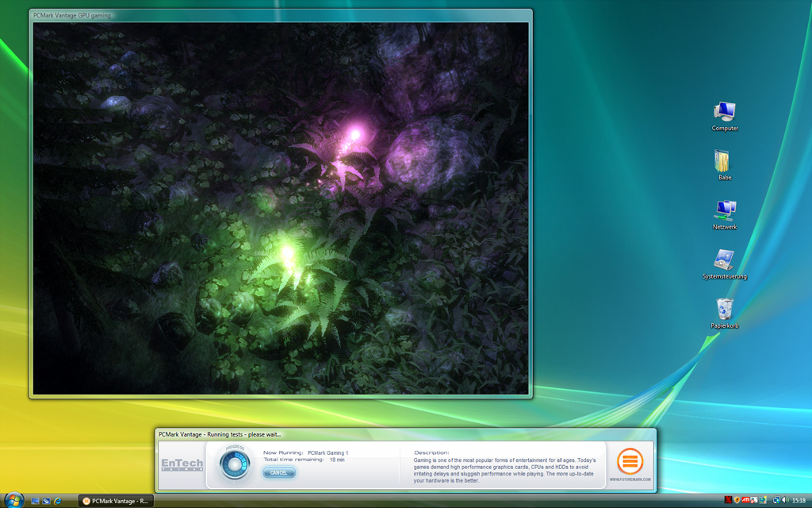Open the Windows Start menu
The height and width of the screenshot is (508, 812).
click(13, 501)
